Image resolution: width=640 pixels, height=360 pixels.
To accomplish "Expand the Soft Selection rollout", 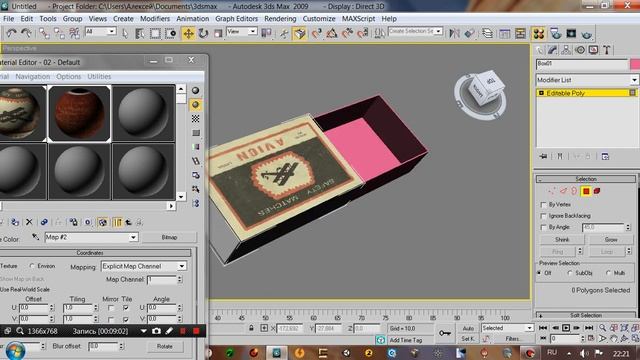I will [x=586, y=316].
